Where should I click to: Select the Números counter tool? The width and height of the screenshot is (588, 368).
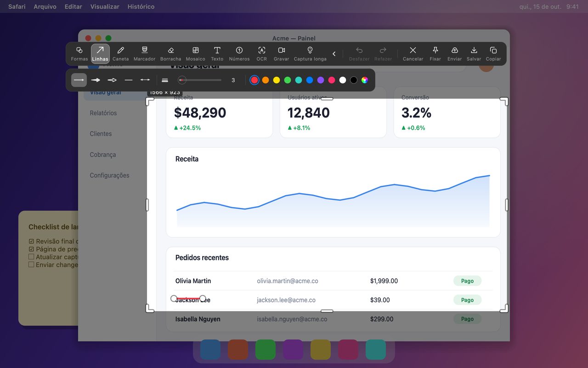tap(239, 54)
